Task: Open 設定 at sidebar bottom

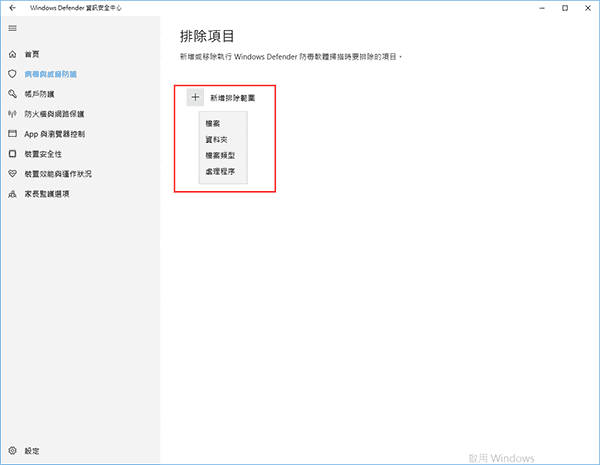Action: (x=32, y=451)
